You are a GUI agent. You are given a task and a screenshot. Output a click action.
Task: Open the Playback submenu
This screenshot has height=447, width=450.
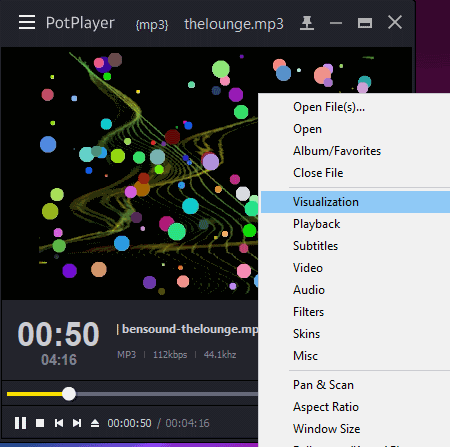pos(355,224)
